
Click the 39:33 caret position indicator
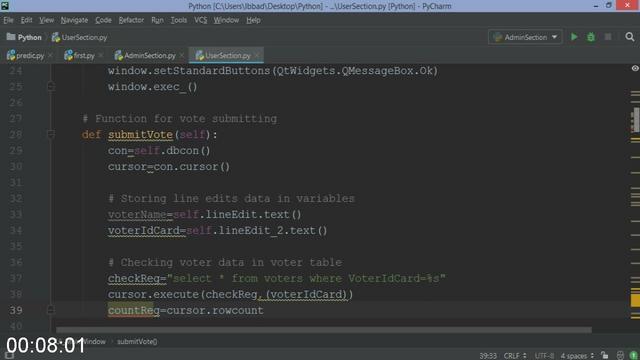click(x=488, y=356)
